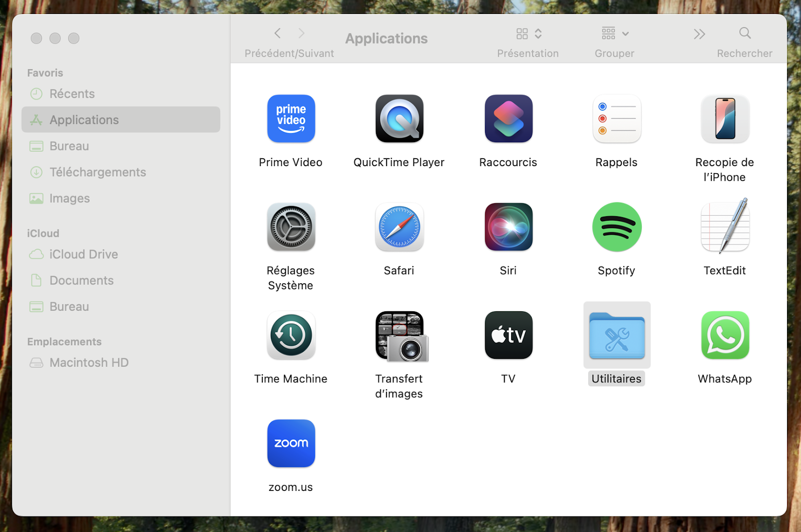Click the Spotify app icon
The width and height of the screenshot is (801, 532).
(x=616, y=227)
